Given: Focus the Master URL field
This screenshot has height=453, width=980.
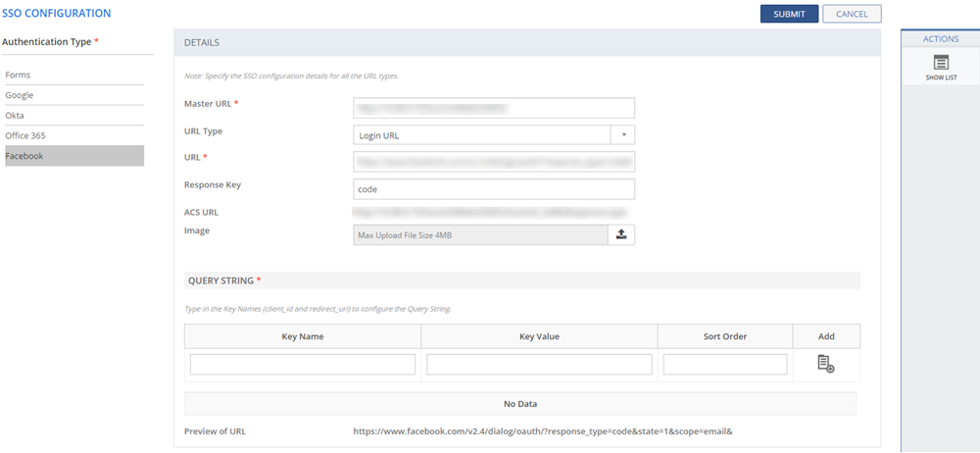Looking at the screenshot, I should point(494,107).
